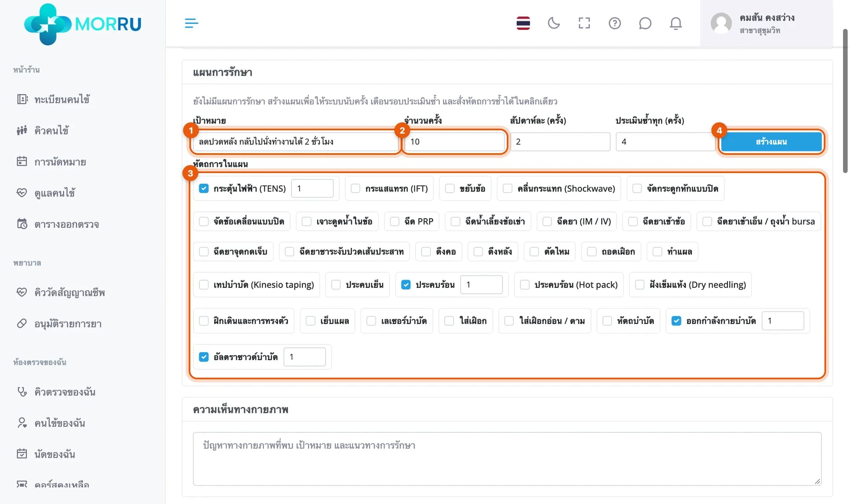Click the อนุมัติรายการยา pill icon
The height and width of the screenshot is (504, 849).
click(x=22, y=323)
